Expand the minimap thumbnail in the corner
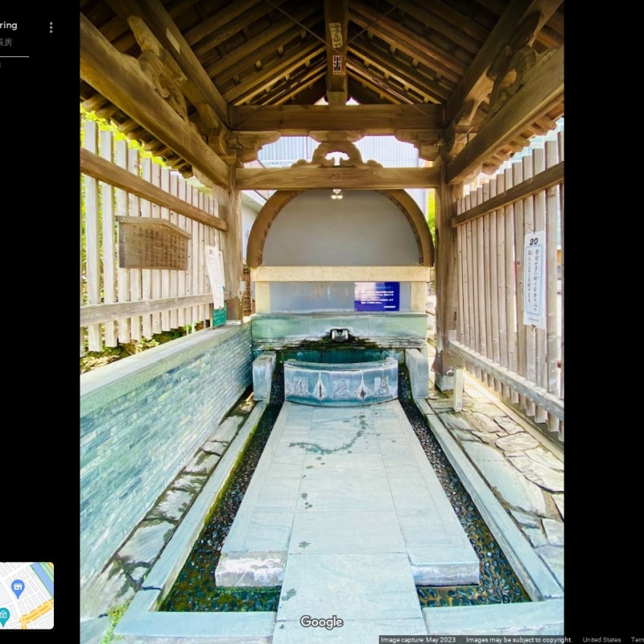The height and width of the screenshot is (644, 644). tap(27, 596)
